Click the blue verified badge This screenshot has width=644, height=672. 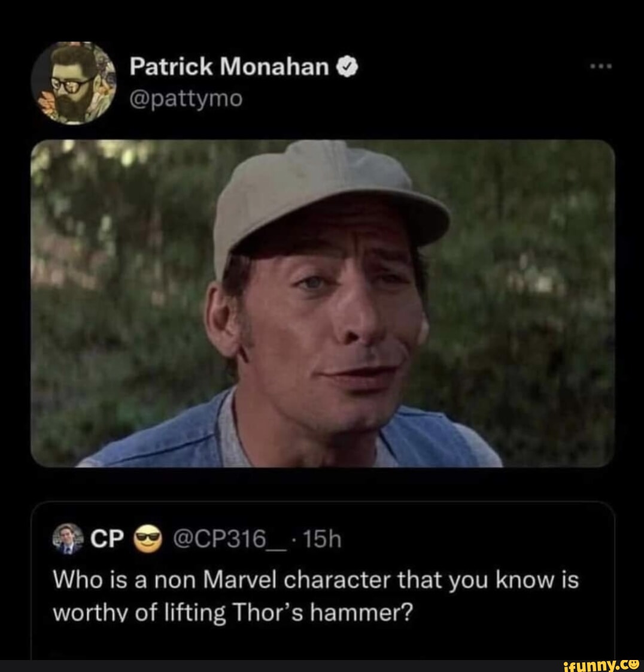coord(348,68)
